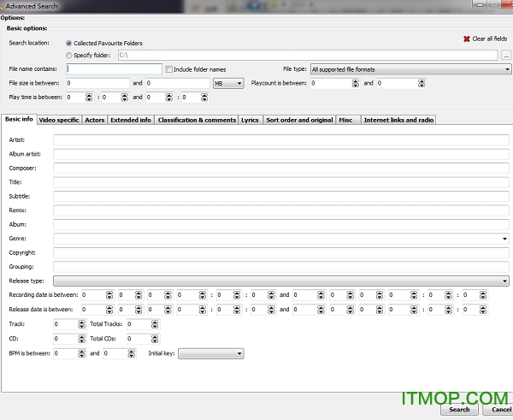The image size is (513, 420).
Task: Open the Initial key dropdown
Action: tap(211, 353)
